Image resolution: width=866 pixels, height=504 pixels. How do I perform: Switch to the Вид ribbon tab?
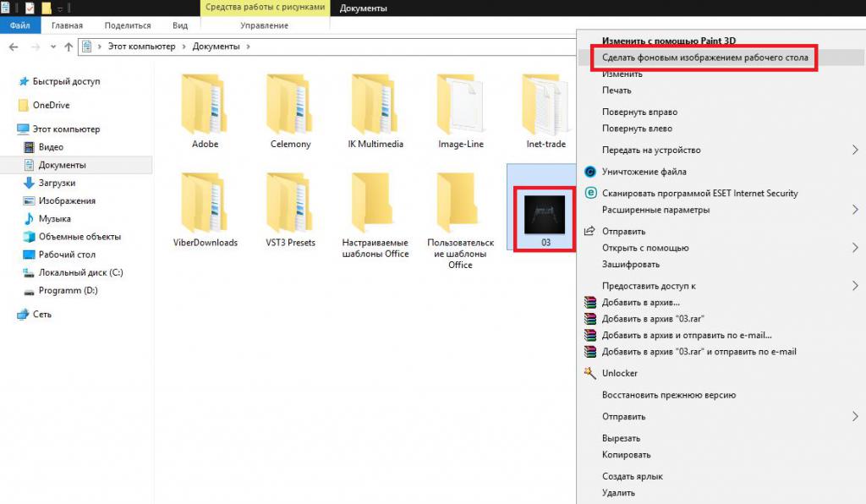[180, 25]
